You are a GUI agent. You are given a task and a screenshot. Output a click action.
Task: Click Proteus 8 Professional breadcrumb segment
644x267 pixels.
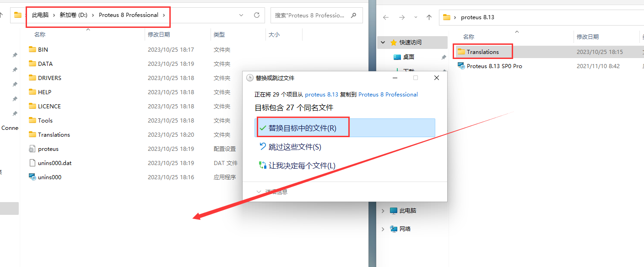click(129, 15)
